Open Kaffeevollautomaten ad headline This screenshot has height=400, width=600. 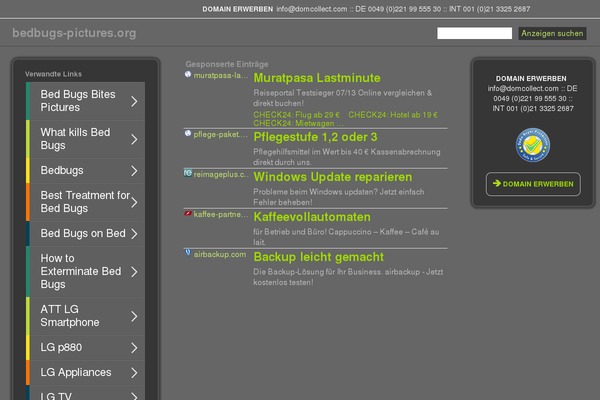point(312,217)
